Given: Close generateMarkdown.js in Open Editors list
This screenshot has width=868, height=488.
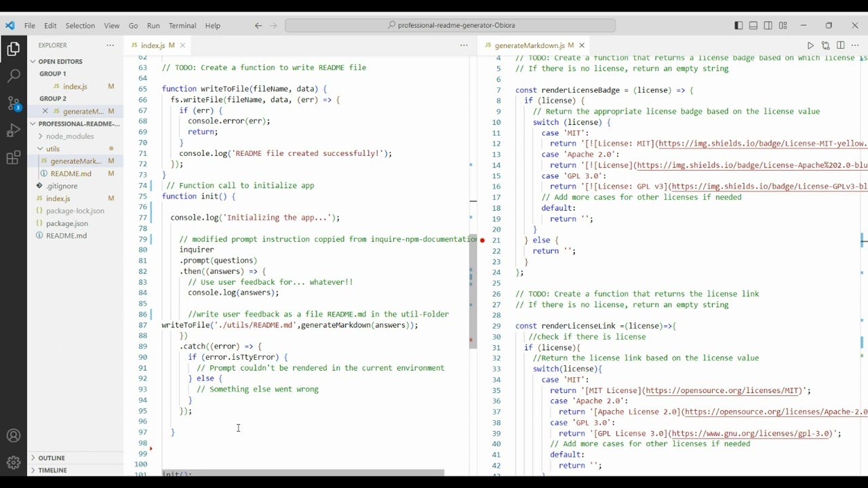Looking at the screenshot, I should [45, 111].
